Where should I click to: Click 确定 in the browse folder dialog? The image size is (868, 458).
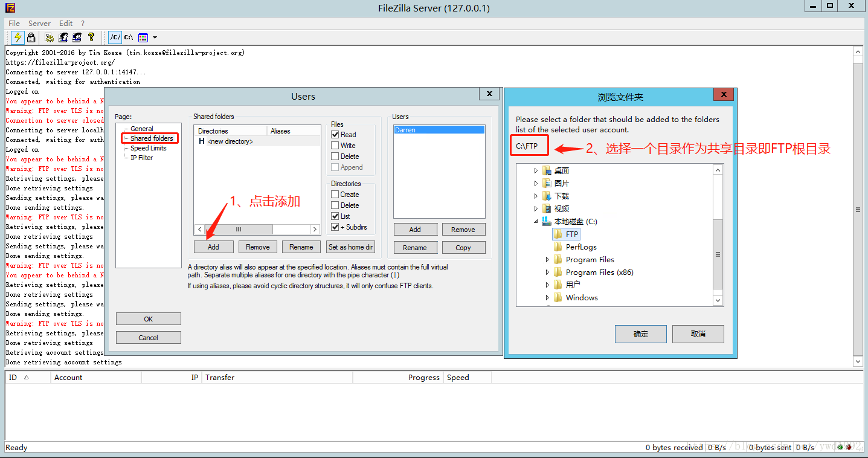[x=641, y=334]
